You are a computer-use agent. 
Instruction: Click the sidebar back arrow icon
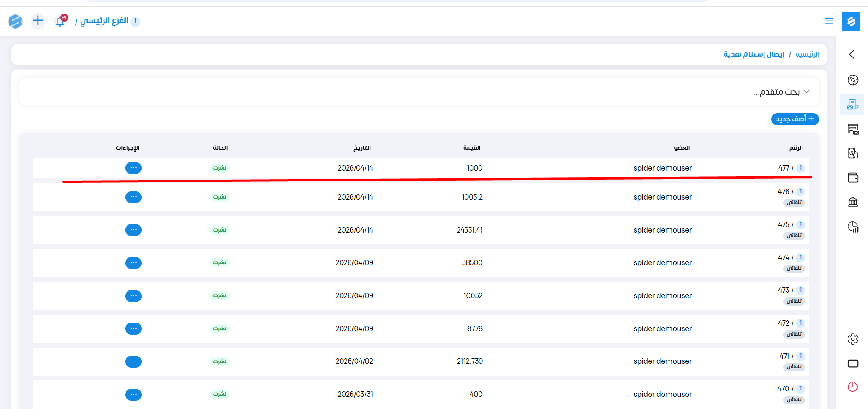(x=852, y=55)
